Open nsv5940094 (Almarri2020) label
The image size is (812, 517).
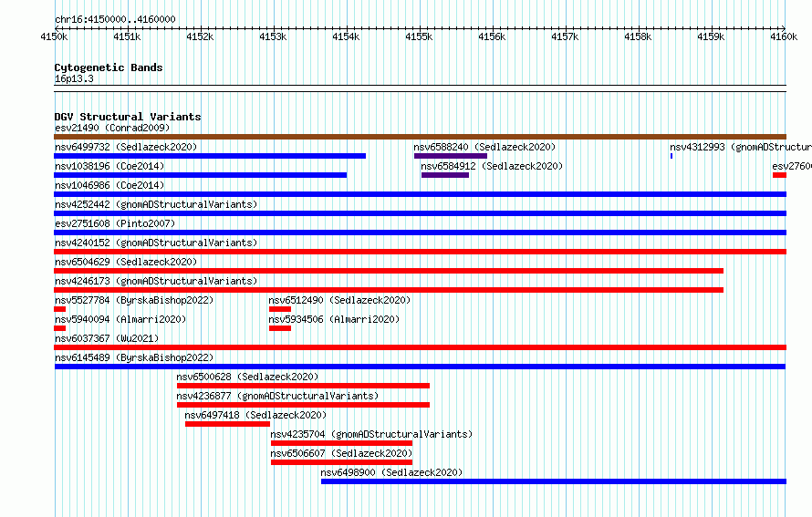[120, 319]
